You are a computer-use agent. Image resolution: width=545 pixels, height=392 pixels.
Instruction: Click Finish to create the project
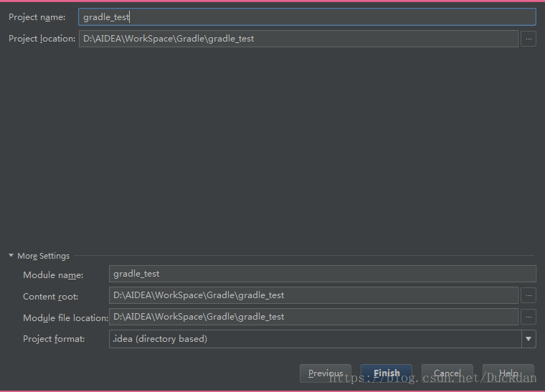click(x=387, y=373)
